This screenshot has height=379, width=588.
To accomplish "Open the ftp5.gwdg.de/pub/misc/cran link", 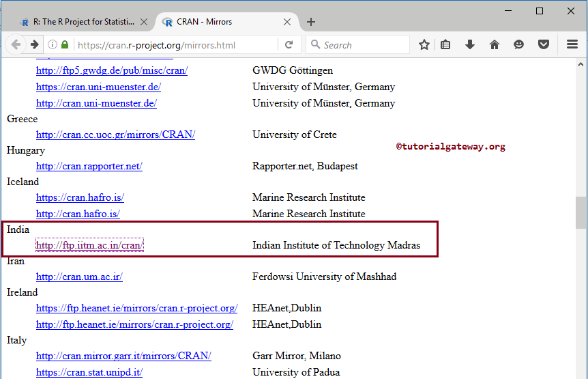I will click(x=112, y=70).
